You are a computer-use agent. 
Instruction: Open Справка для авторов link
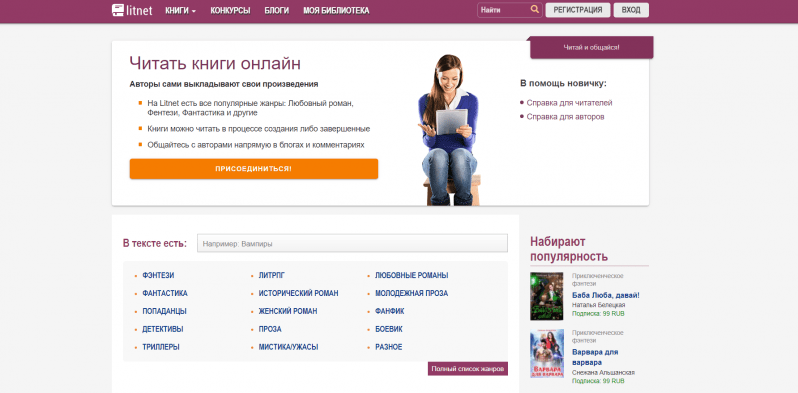pos(565,117)
